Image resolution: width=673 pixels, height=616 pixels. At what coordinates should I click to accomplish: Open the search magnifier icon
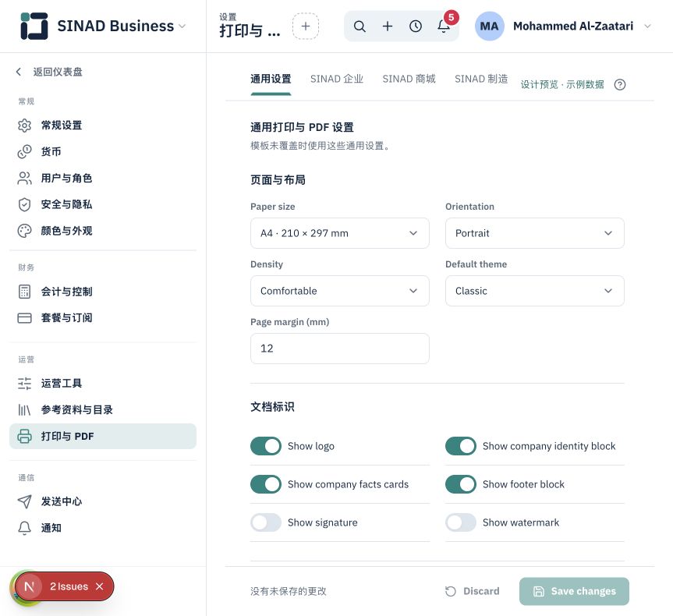(360, 27)
